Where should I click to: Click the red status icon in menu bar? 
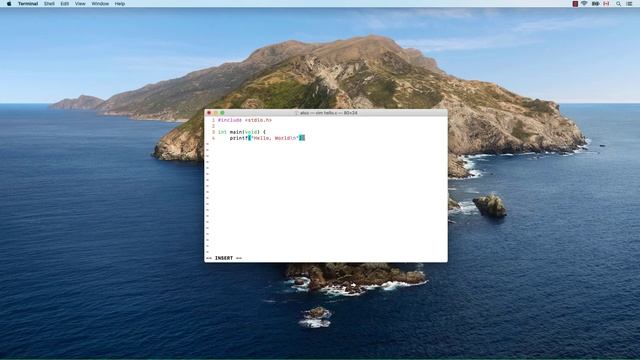[575, 4]
